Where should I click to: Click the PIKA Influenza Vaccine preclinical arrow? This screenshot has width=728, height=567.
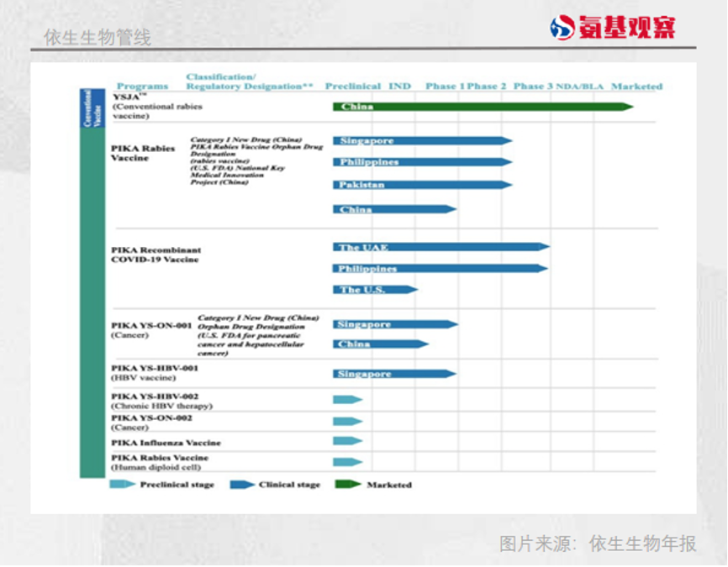pyautogui.click(x=348, y=441)
